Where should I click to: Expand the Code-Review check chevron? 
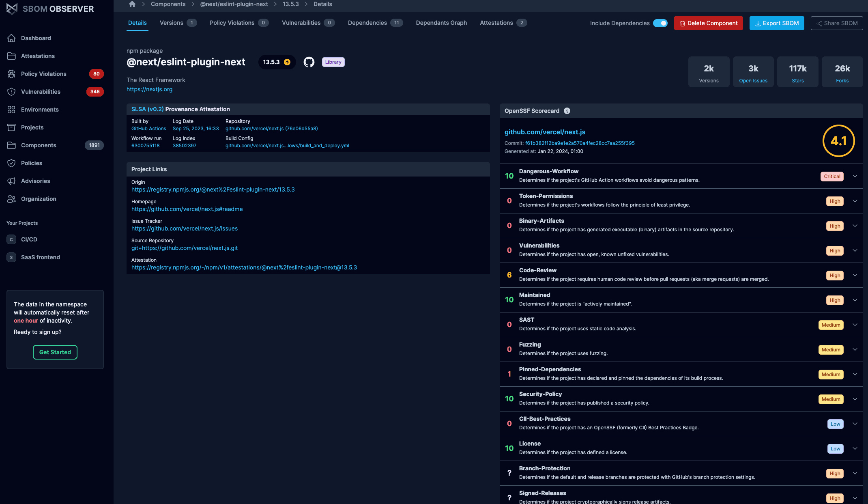coord(855,275)
